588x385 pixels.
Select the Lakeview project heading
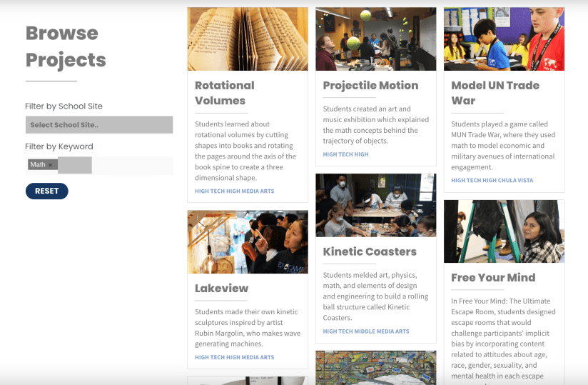tap(221, 289)
